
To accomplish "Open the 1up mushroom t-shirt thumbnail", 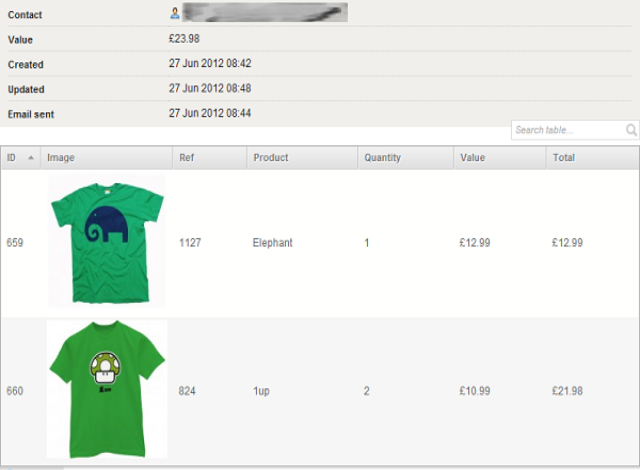I will tap(106, 389).
